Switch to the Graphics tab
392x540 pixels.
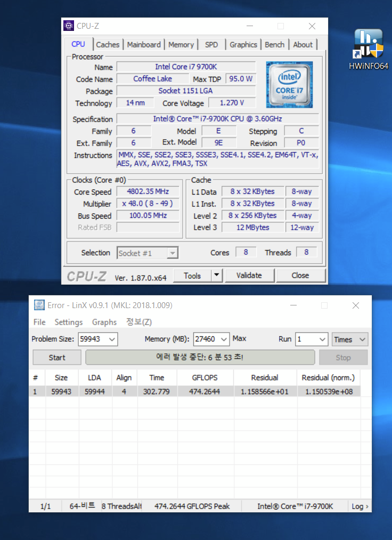[x=243, y=45]
